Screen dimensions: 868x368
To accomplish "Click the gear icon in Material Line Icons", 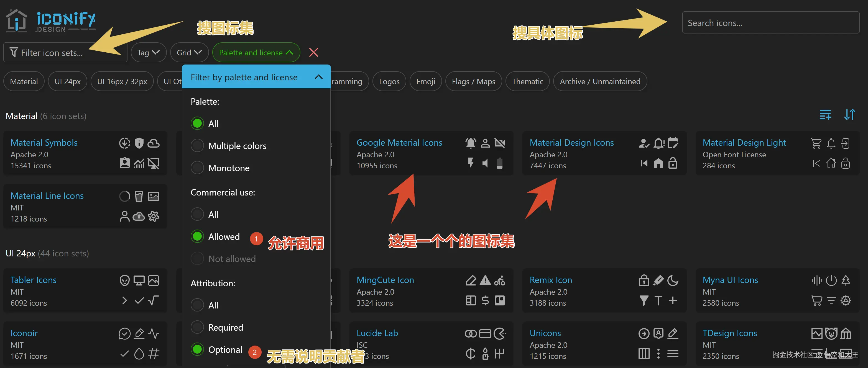I will point(154,216).
